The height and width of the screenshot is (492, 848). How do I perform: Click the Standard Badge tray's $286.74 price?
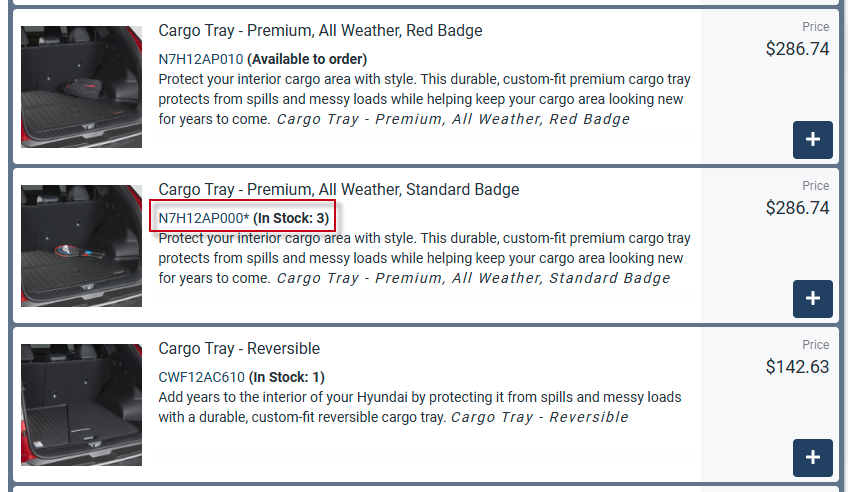[x=797, y=208]
